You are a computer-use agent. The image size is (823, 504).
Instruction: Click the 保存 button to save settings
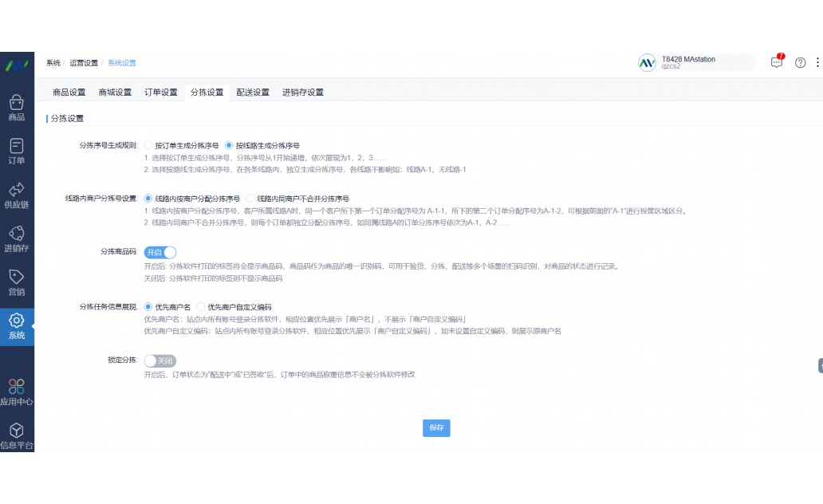(x=436, y=428)
